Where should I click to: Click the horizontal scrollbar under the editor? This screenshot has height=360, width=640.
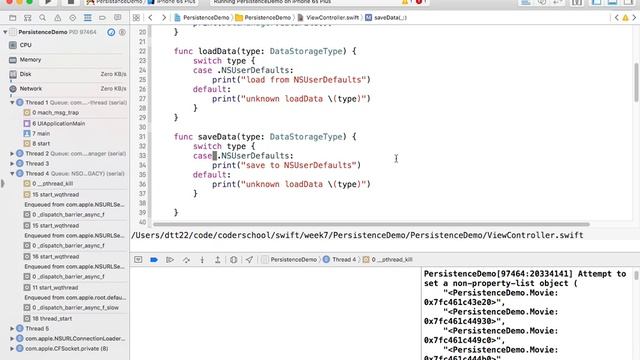[371, 224]
